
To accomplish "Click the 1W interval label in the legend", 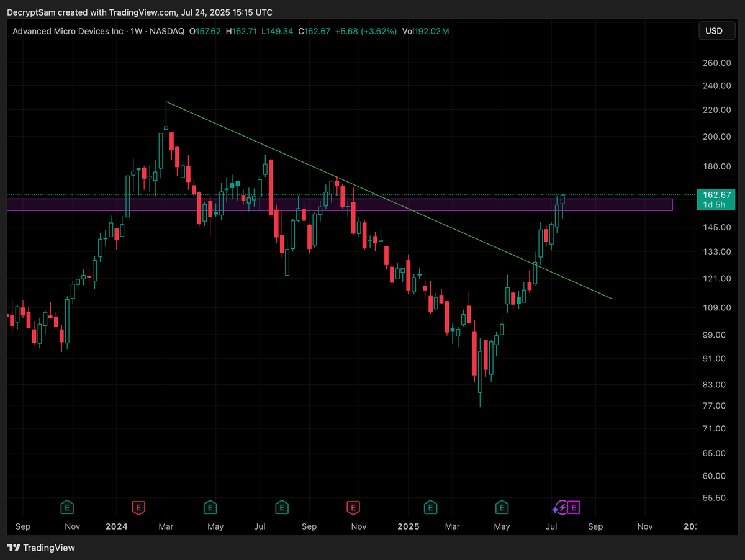I will 137,31.
